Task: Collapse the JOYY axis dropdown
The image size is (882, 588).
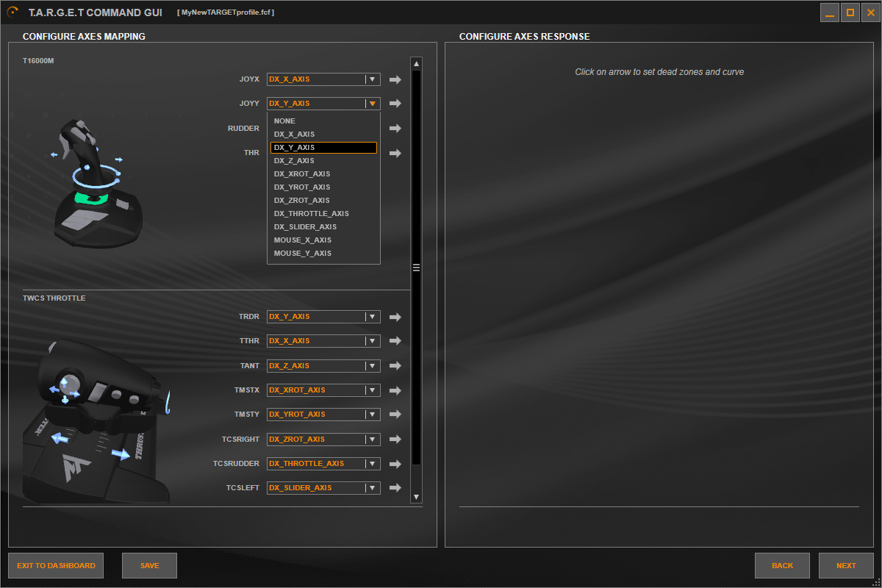Action: tap(373, 104)
